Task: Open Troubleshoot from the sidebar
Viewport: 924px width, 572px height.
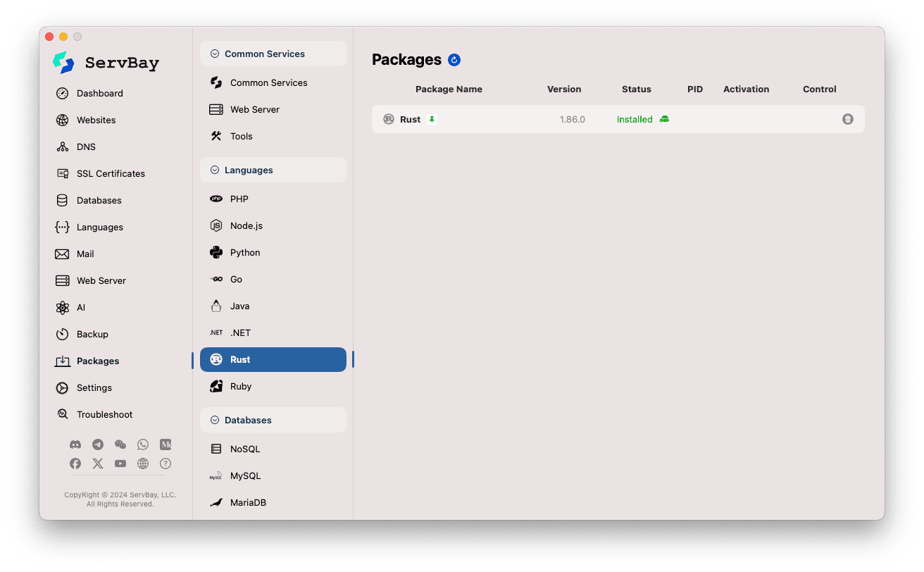Action: [104, 414]
